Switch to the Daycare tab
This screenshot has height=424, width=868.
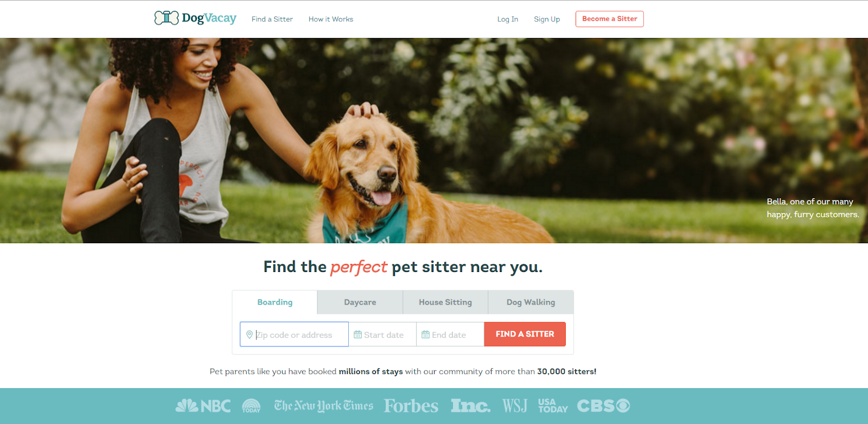pyautogui.click(x=360, y=302)
